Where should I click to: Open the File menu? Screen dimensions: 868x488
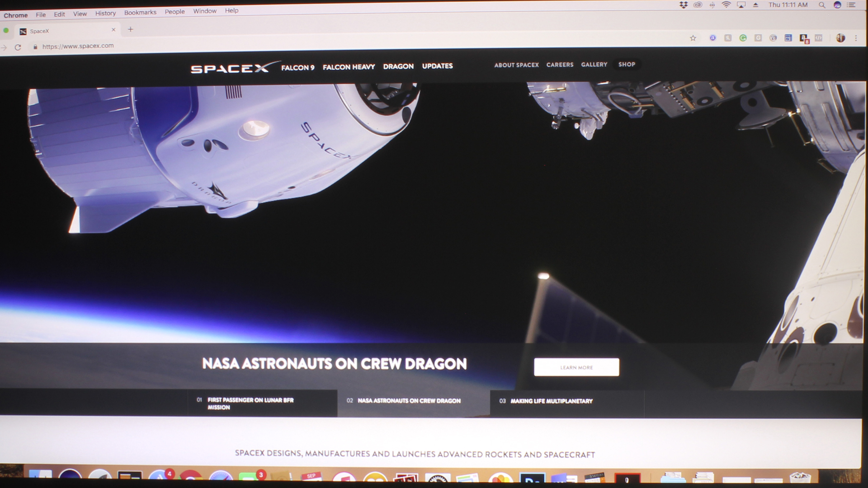coord(41,14)
